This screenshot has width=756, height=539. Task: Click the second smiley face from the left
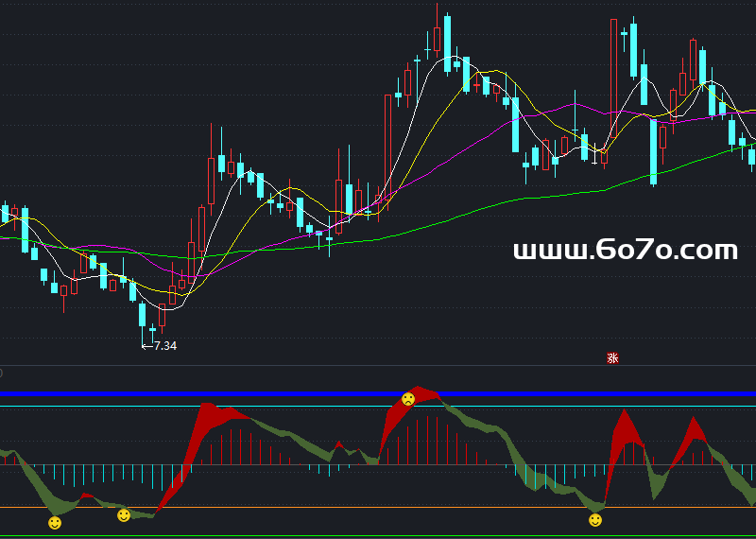[x=124, y=515]
